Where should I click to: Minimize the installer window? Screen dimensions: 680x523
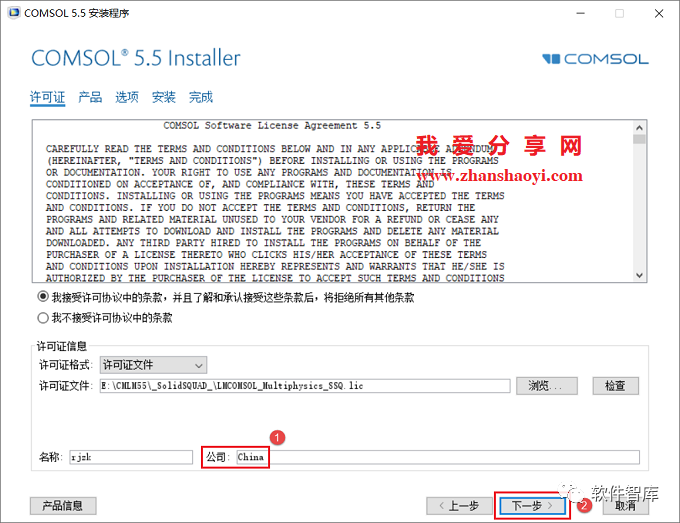pyautogui.click(x=580, y=13)
